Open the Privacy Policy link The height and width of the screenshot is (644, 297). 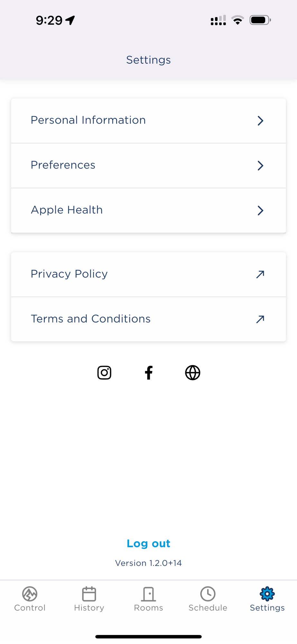pyautogui.click(x=69, y=274)
